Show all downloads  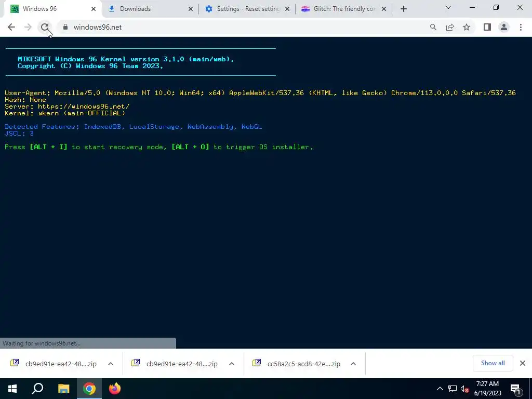pyautogui.click(x=493, y=363)
